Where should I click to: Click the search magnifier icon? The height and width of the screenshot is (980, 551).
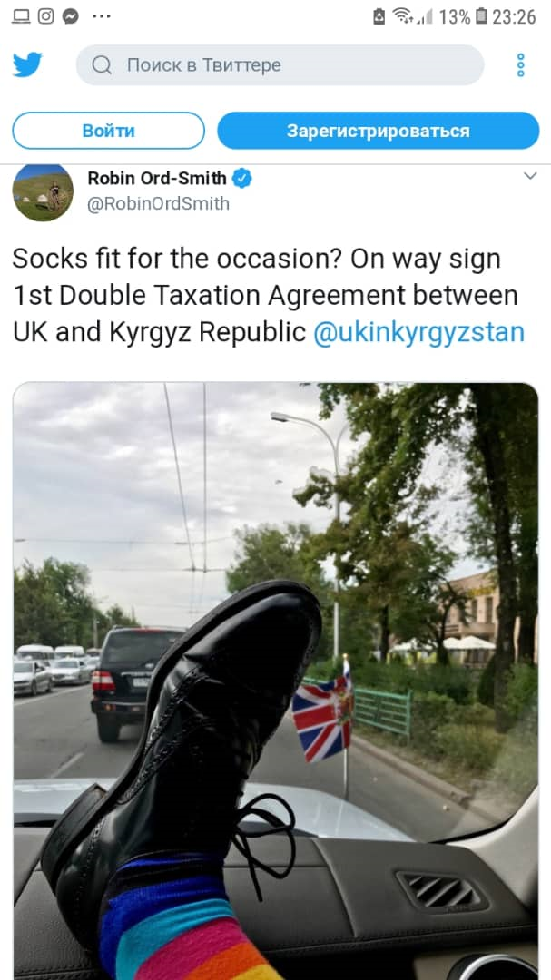tap(102, 65)
